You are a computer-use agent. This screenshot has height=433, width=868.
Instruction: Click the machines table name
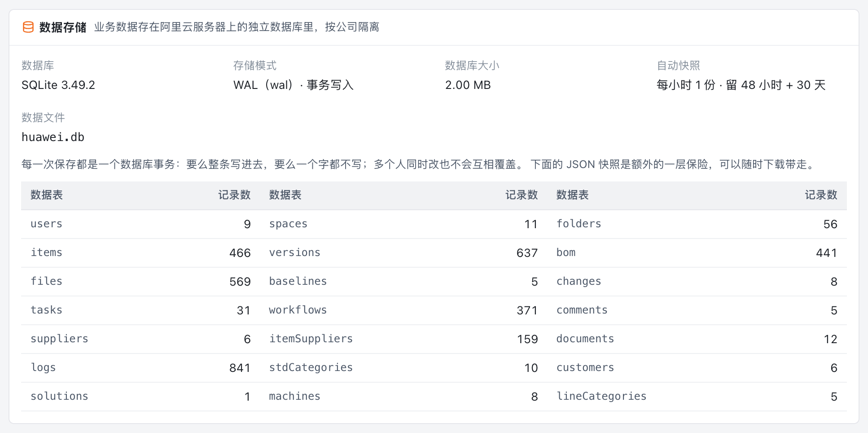click(x=295, y=396)
